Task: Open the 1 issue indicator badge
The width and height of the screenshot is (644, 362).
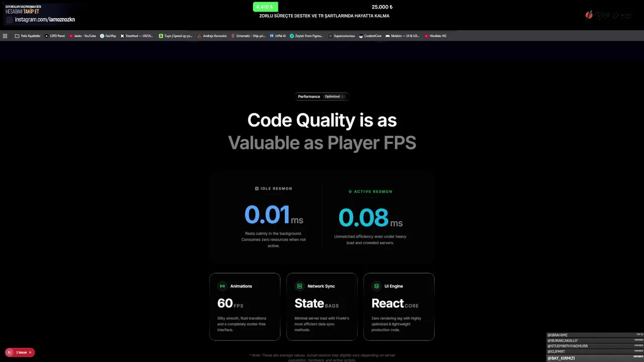Action: click(x=21, y=352)
